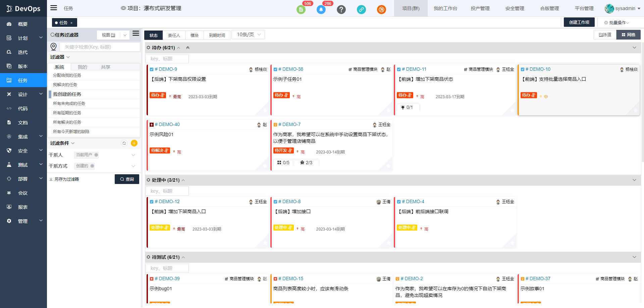Select the 责任人 grouping option
The width and height of the screenshot is (644, 308).
pos(174,35)
